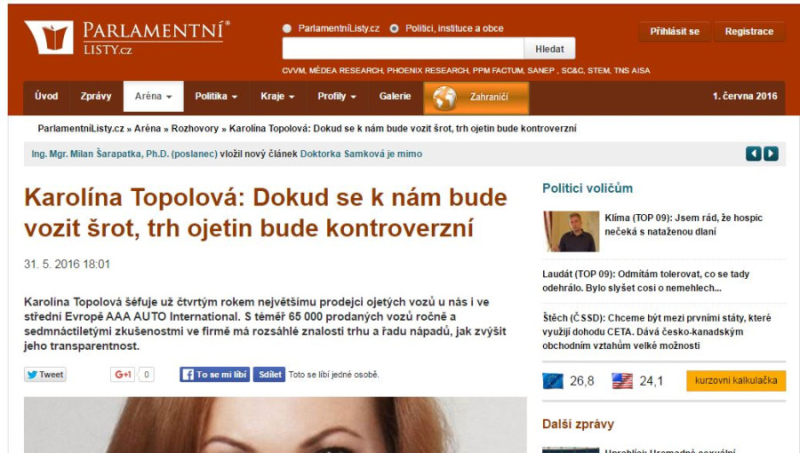Expand the Profily dropdown menu
Viewport: 800px width, 453px height.
(337, 96)
